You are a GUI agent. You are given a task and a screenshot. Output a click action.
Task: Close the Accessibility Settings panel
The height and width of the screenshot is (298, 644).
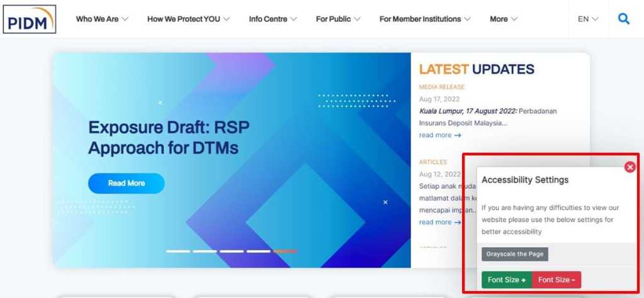pyautogui.click(x=630, y=167)
